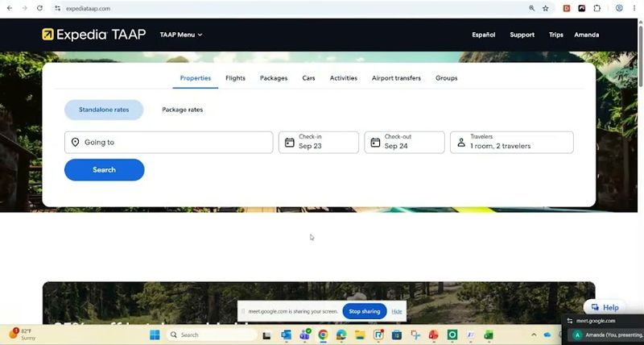Screen dimensions: 644x345
Task: Open Task View on the taskbar
Action: click(266, 335)
